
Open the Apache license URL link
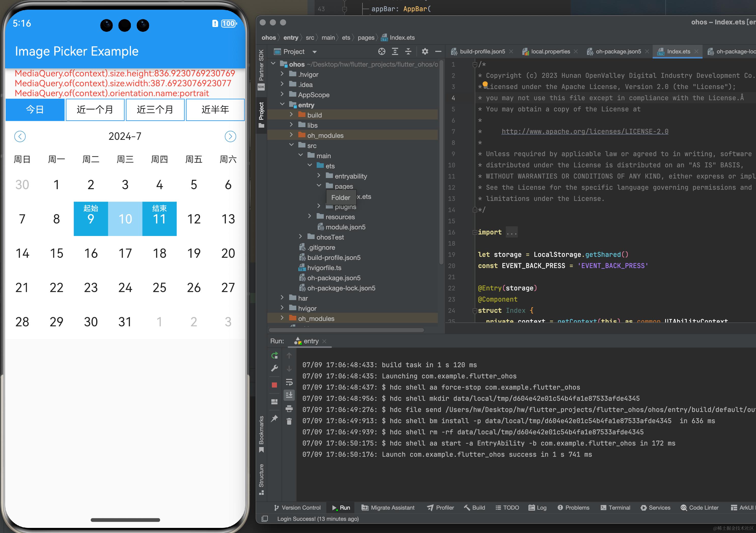point(585,132)
